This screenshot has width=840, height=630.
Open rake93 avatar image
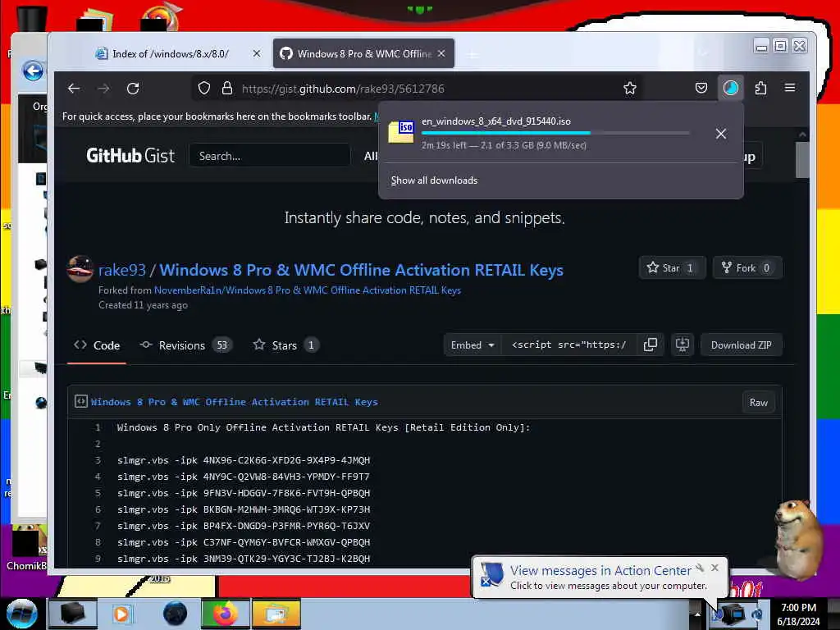coord(80,269)
